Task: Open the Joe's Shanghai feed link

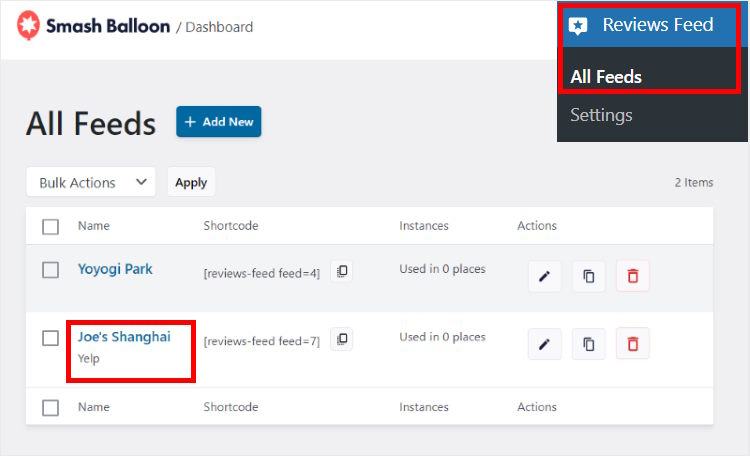Action: point(124,337)
